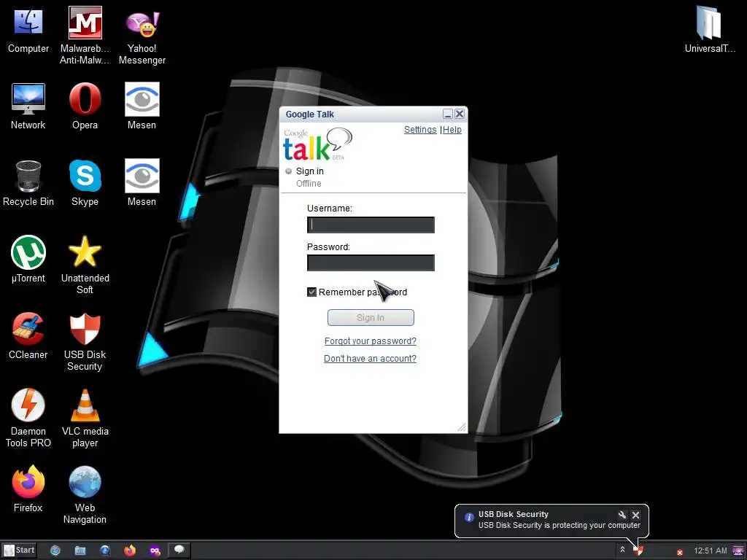Click the Forgot your password? link

[370, 341]
